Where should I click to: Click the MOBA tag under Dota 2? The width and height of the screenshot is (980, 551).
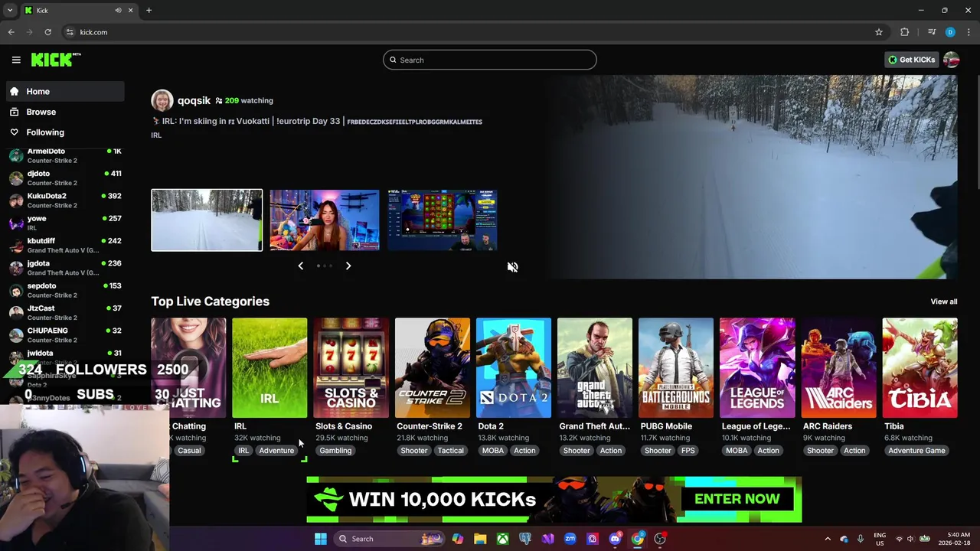click(493, 451)
